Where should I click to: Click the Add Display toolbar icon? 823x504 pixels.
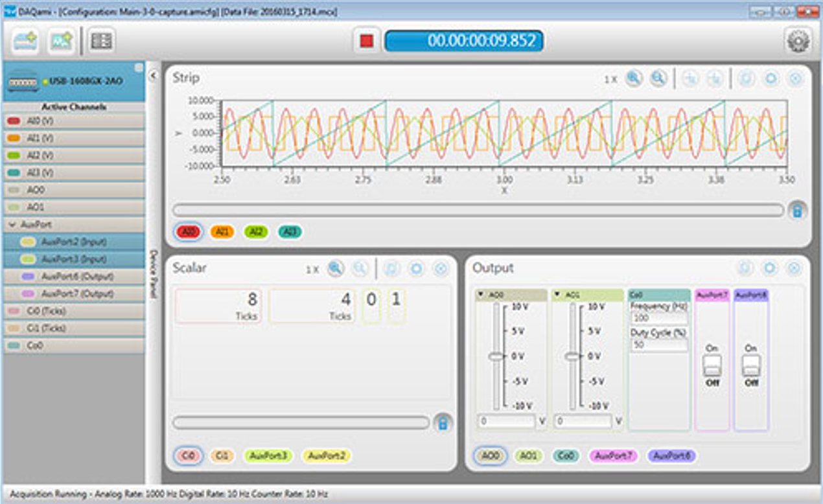pyautogui.click(x=62, y=41)
